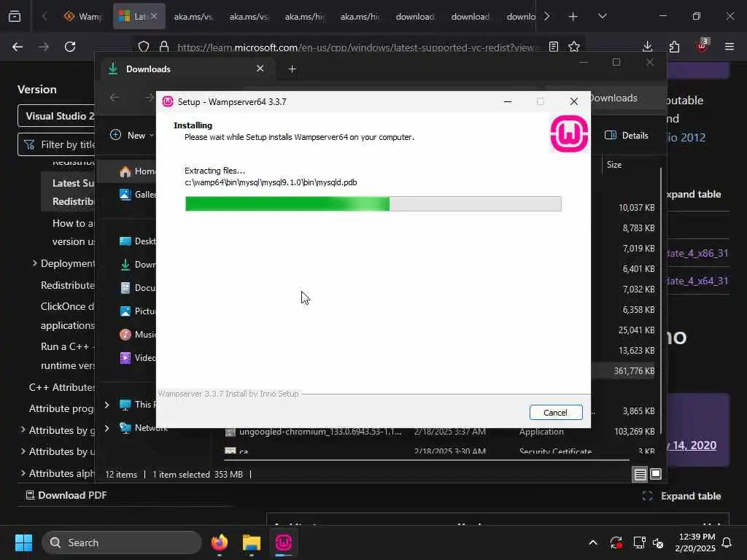Open the tracking protection shield

click(144, 47)
